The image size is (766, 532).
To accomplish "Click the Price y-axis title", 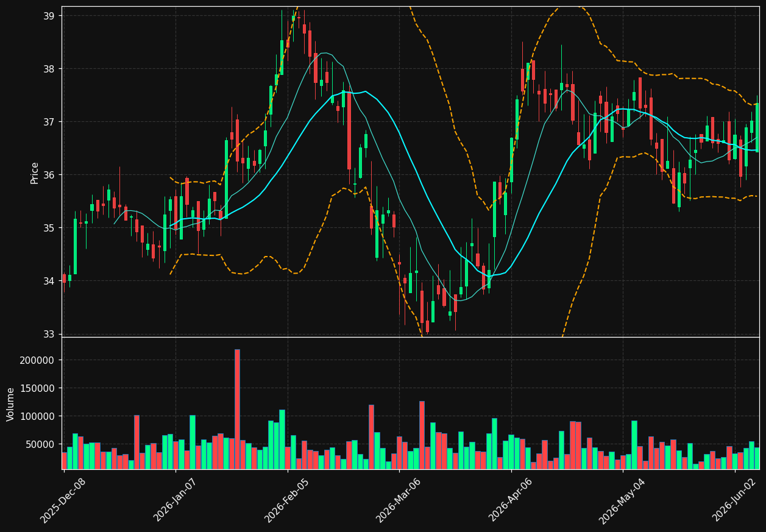I will (x=35, y=172).
